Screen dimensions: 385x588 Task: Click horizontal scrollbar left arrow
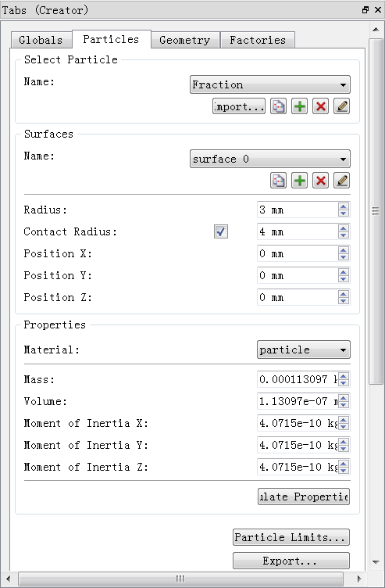[9, 579]
